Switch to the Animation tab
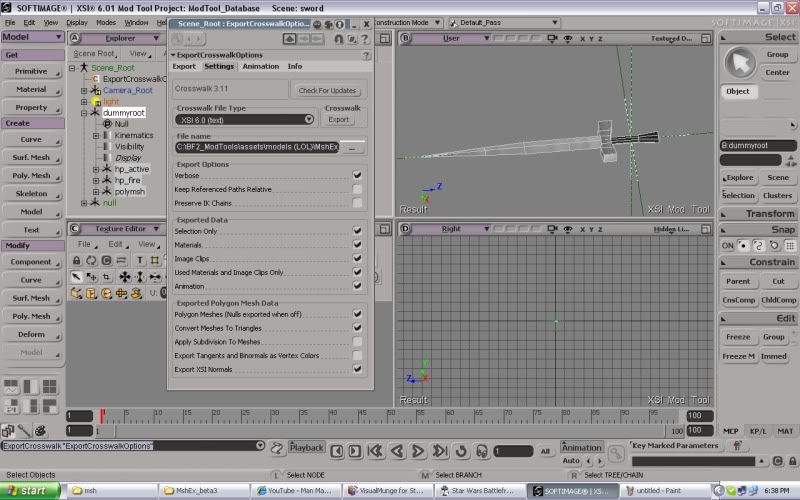 [261, 66]
